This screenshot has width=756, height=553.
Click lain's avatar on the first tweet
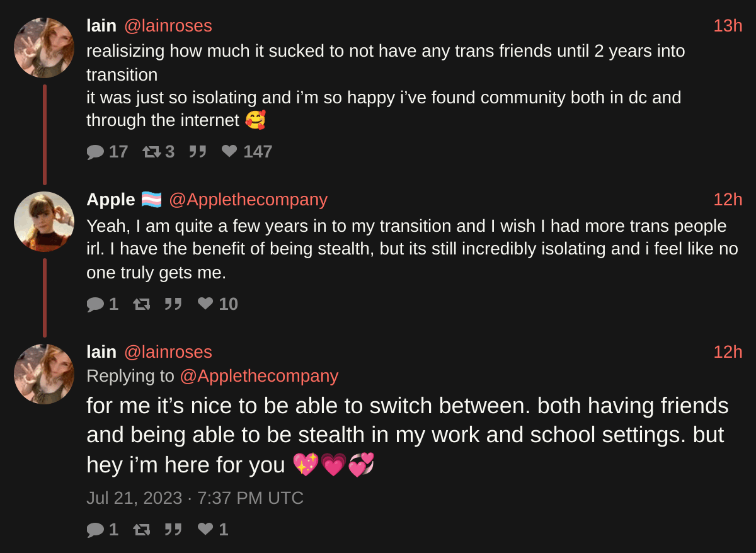coord(44,48)
